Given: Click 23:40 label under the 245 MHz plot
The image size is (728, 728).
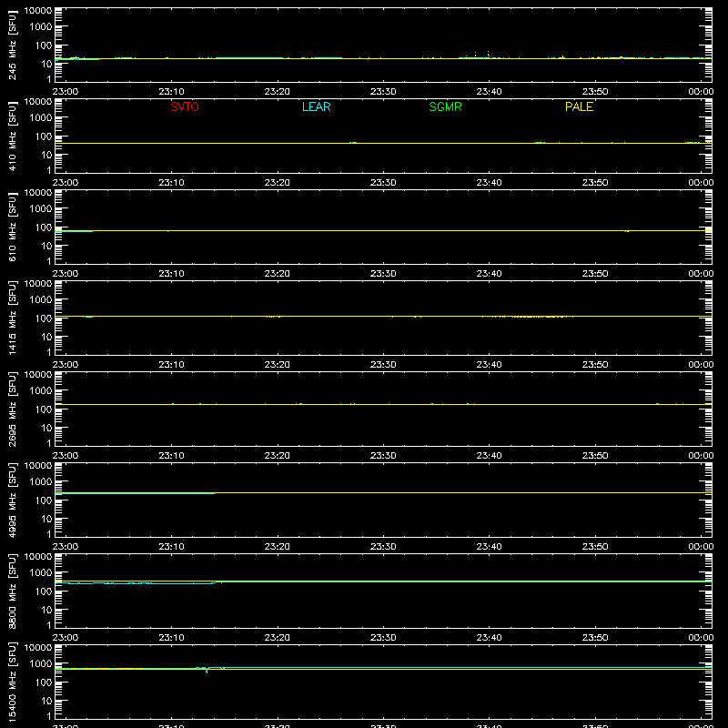Looking at the screenshot, I should coord(489,92).
